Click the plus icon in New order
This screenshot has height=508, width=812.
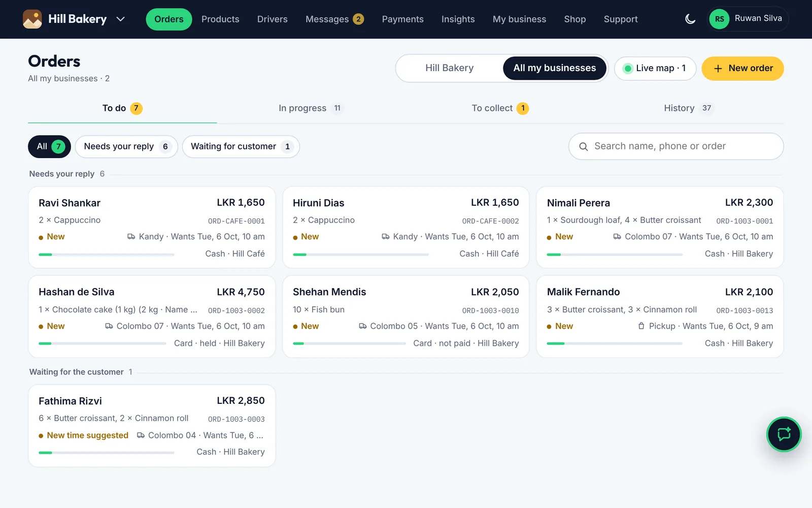[x=718, y=69]
